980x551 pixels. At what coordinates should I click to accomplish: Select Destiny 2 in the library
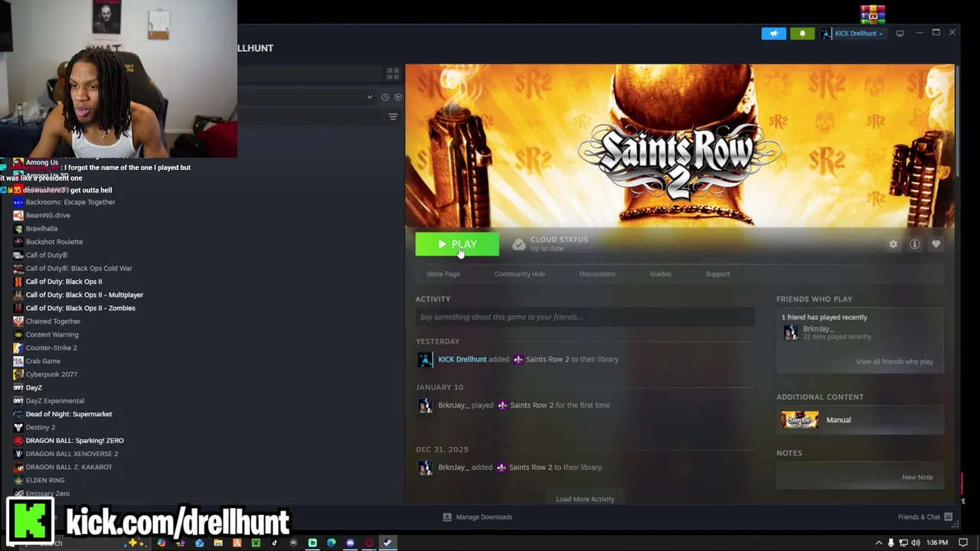coord(41,427)
